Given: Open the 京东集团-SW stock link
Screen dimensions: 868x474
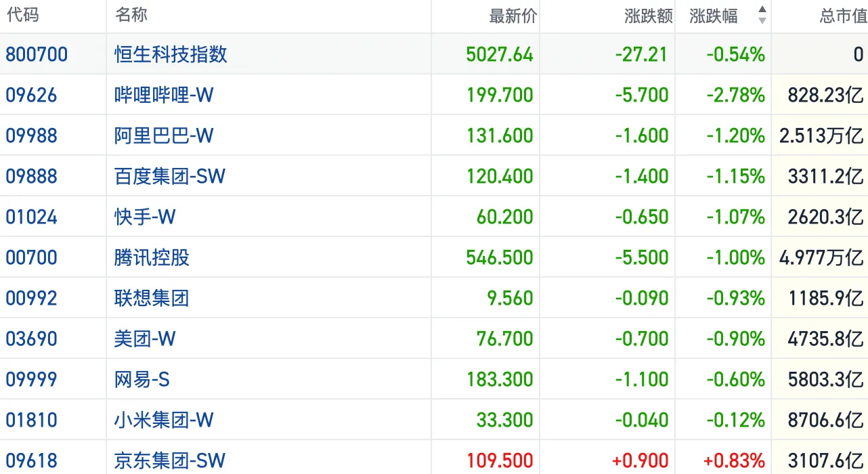Looking at the screenshot, I should point(169,460).
